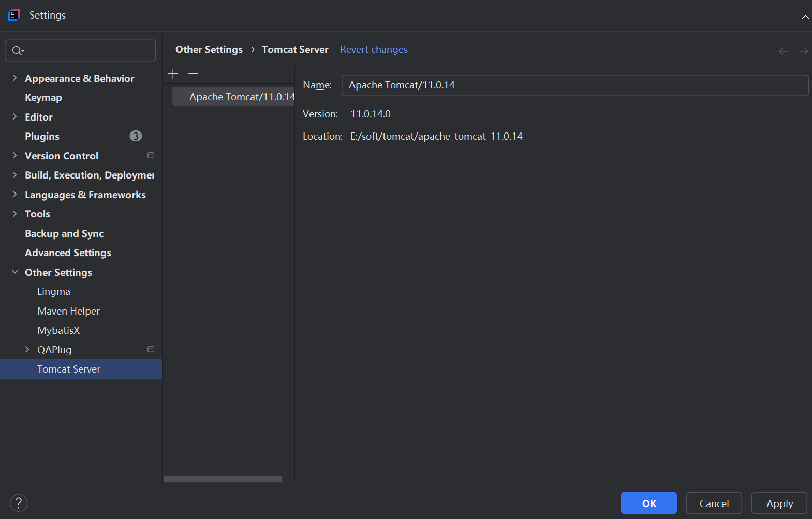Click the Apply button
This screenshot has height=519, width=812.
[x=779, y=503]
